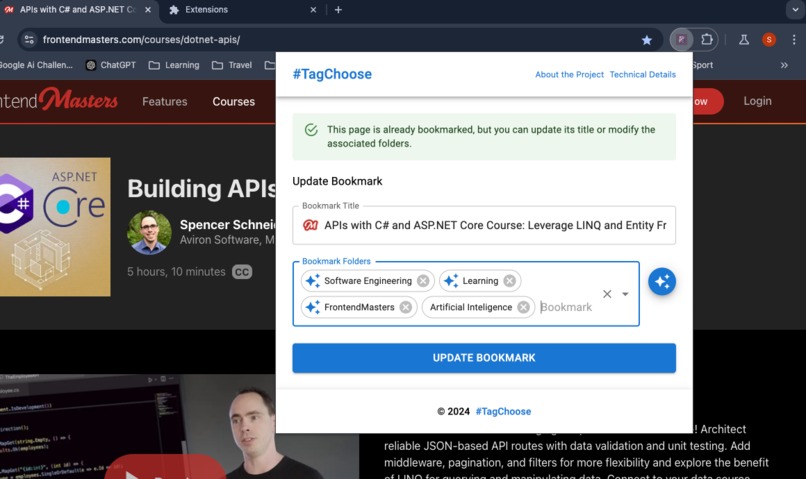Click the UPDATE BOOKMARK button
The width and height of the screenshot is (806, 479).
tap(484, 358)
